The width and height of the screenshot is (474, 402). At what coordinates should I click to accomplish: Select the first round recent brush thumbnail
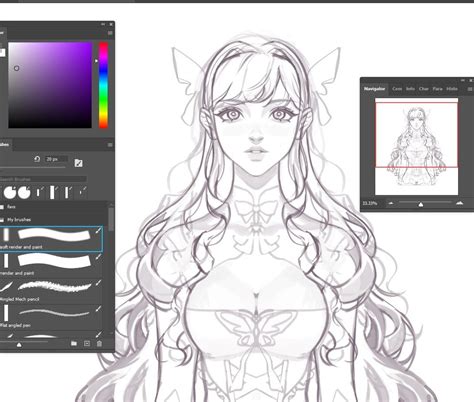(x=10, y=192)
